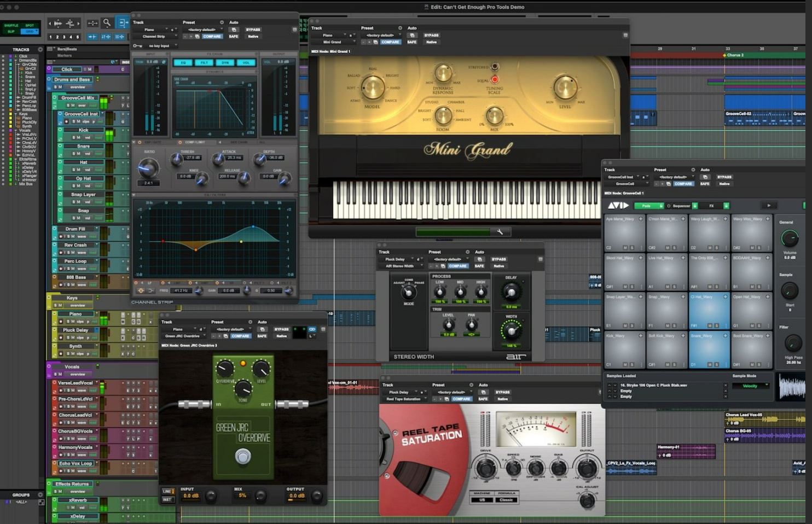Open Channel Strip factory default preset dropdown
The width and height of the screenshot is (812, 524).
click(202, 30)
